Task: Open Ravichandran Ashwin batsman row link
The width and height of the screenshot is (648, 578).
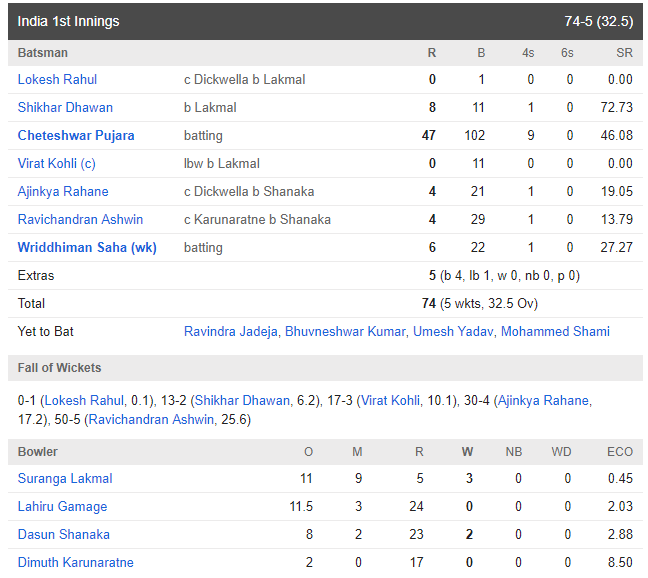Action: point(80,219)
